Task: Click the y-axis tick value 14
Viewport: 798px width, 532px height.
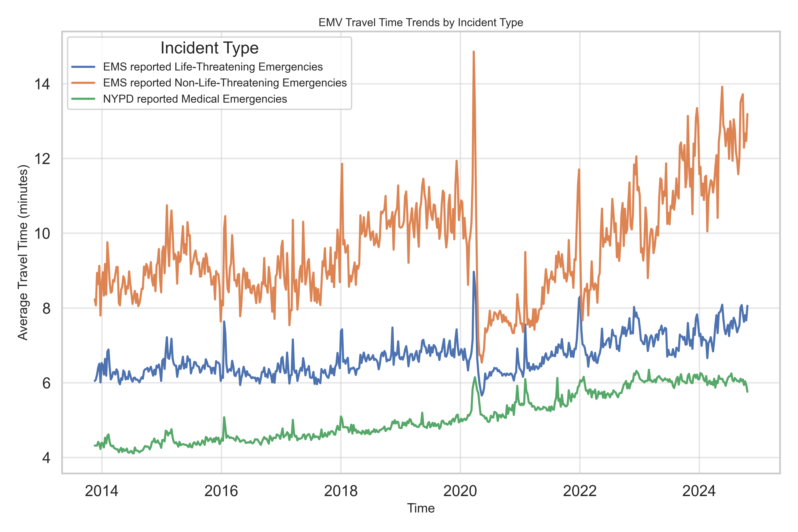Action: pos(42,84)
